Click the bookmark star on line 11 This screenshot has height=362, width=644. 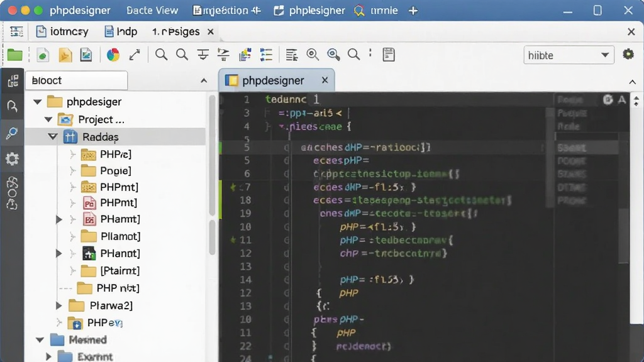point(233,240)
